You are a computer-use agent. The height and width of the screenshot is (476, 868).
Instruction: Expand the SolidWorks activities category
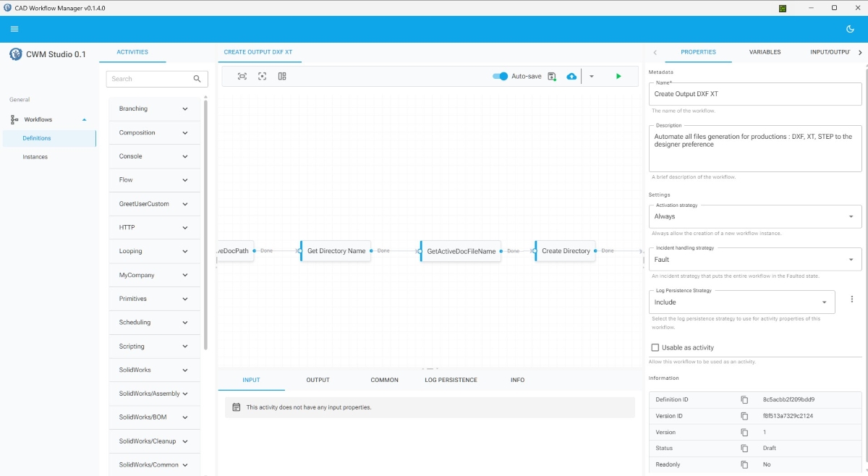(x=153, y=370)
